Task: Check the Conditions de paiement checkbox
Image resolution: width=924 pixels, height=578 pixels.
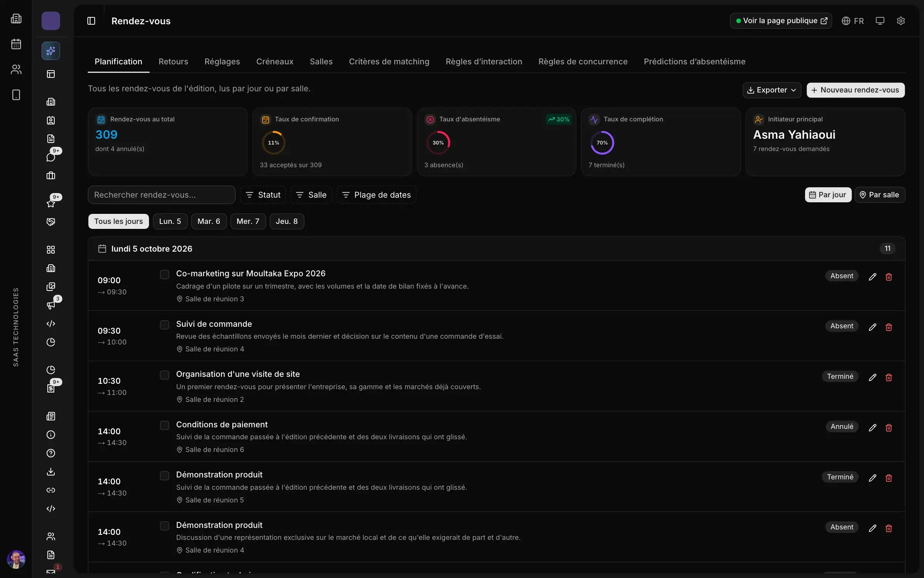Action: pos(164,425)
